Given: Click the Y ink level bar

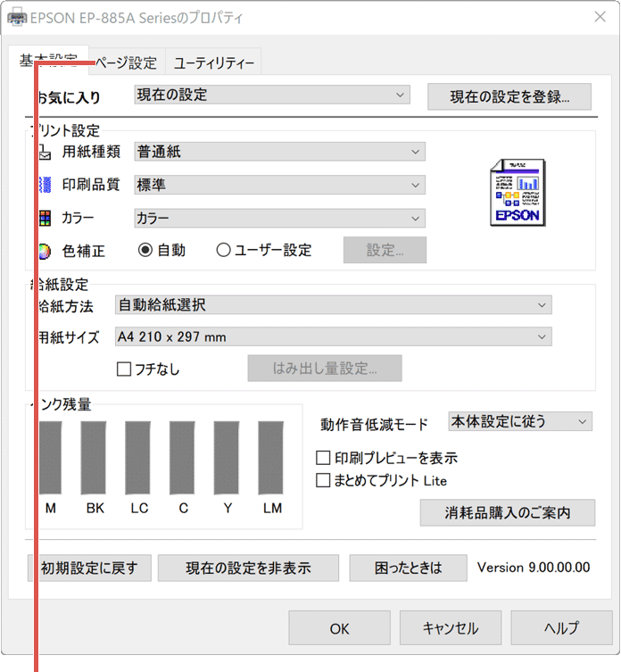Looking at the screenshot, I should pyautogui.click(x=227, y=458).
